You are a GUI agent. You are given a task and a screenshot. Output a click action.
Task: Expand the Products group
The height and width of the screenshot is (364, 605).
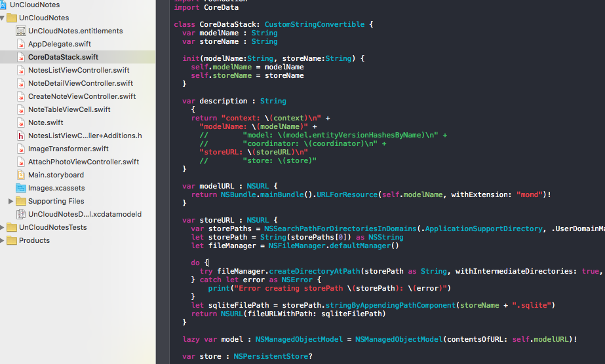(x=2, y=240)
